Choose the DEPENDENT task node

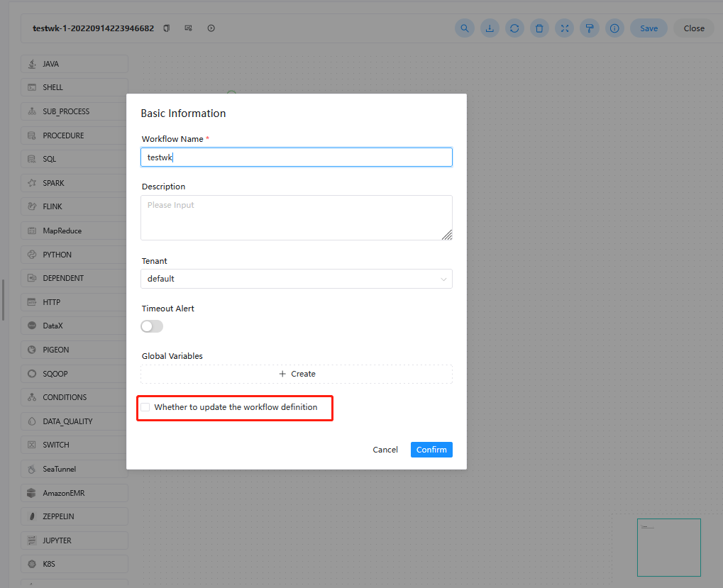pos(74,278)
